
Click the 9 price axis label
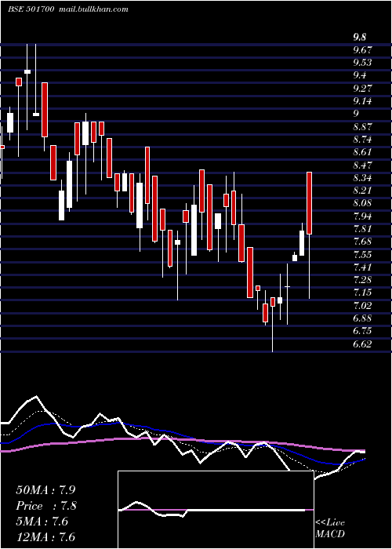click(356, 114)
